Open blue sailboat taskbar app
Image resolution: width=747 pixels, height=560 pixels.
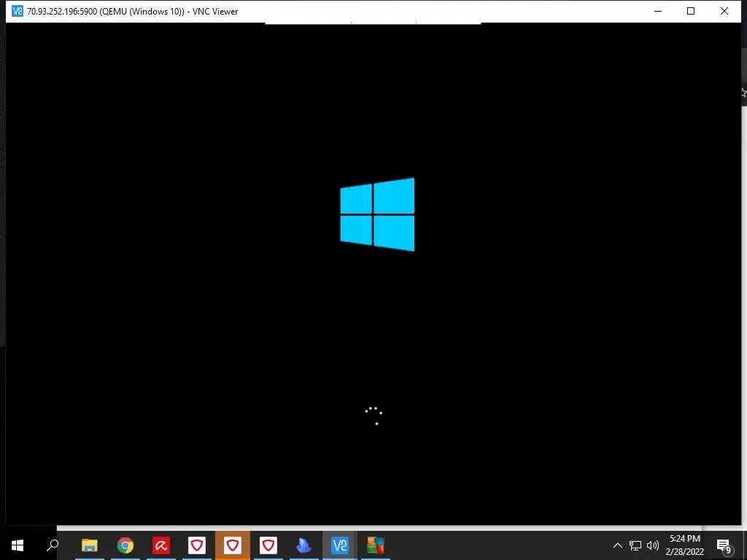pos(304,545)
